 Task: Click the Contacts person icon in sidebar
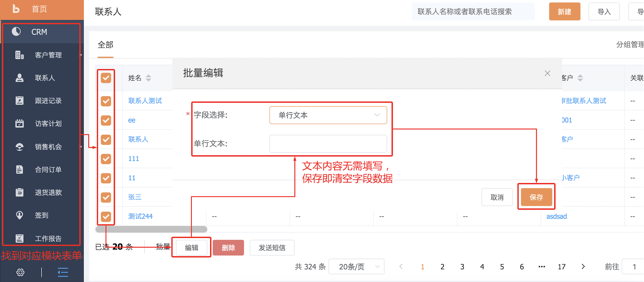(x=19, y=78)
